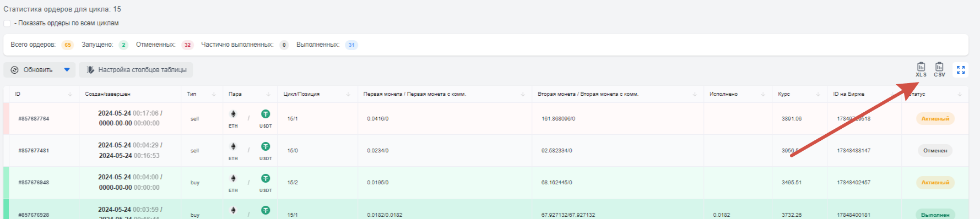The height and width of the screenshot is (219, 980).
Task: Export orders as XLS file
Action: 921,69
